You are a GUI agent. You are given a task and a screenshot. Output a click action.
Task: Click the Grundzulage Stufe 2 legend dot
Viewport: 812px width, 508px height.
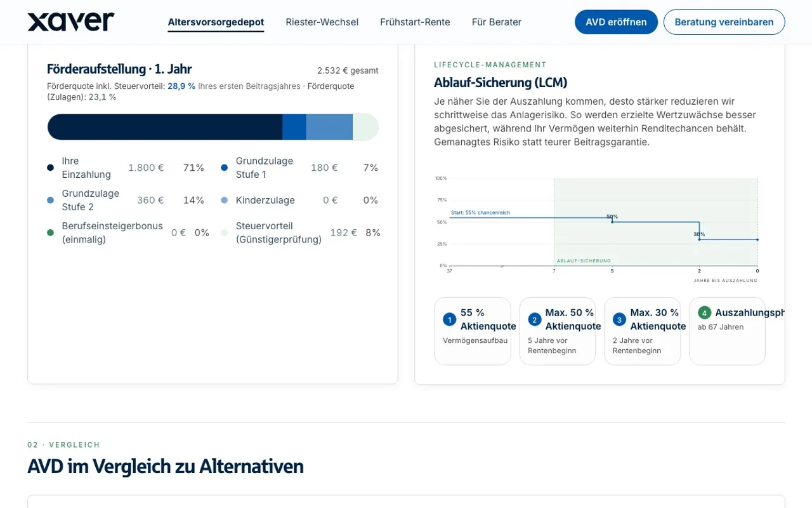coord(50,200)
